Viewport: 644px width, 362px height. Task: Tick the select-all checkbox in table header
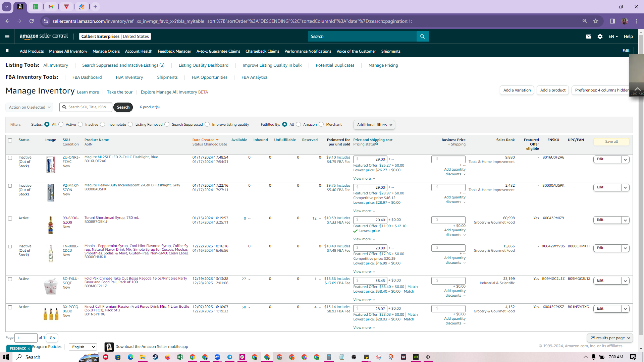pyautogui.click(x=10, y=140)
